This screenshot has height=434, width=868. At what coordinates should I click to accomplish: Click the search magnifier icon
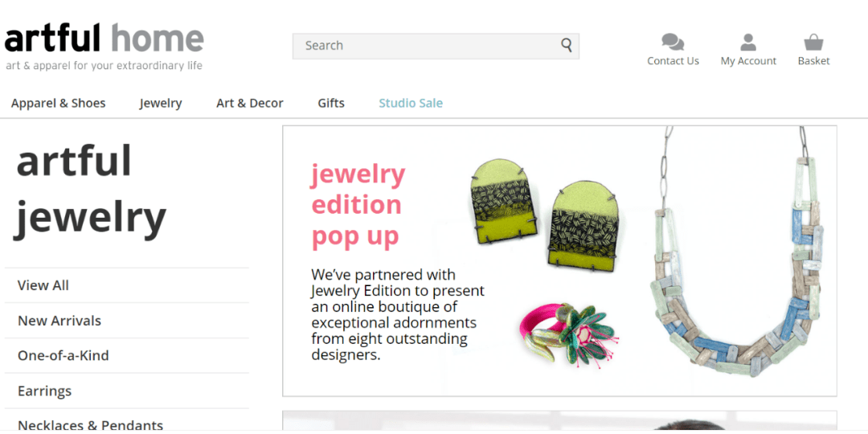pyautogui.click(x=567, y=46)
